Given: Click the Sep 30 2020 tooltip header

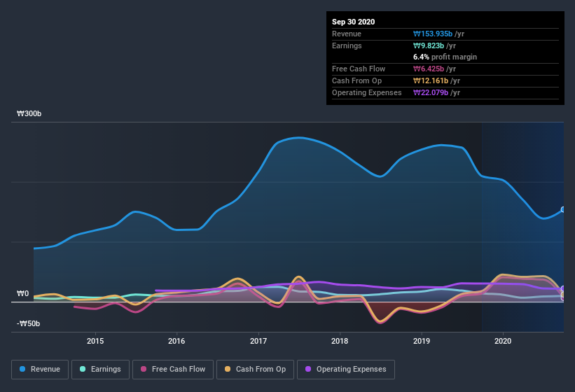Looking at the screenshot, I should coord(353,22).
